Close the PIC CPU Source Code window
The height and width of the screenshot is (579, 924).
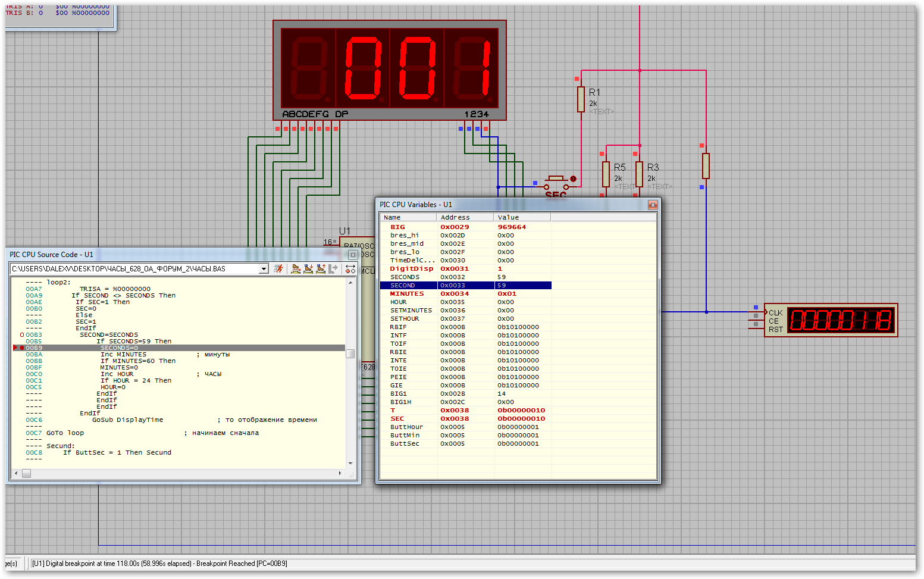click(353, 255)
